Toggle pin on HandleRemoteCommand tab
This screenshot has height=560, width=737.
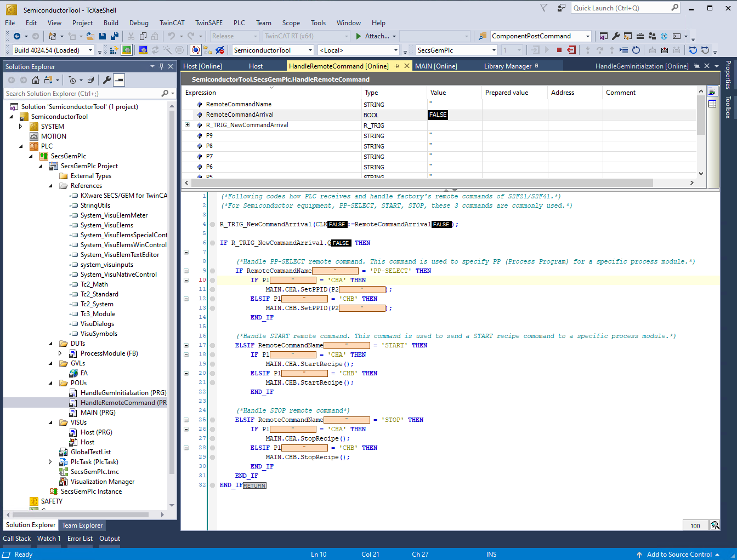point(396,66)
